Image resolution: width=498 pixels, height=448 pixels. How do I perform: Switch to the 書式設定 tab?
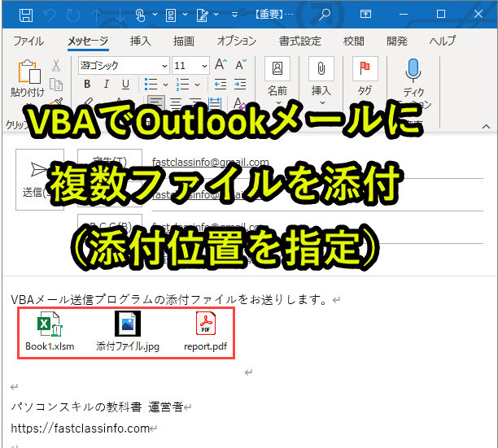(299, 41)
